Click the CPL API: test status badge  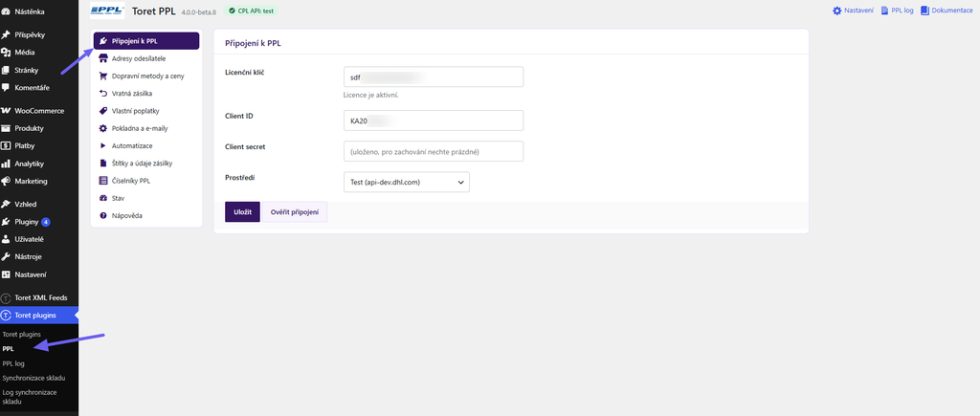click(251, 11)
